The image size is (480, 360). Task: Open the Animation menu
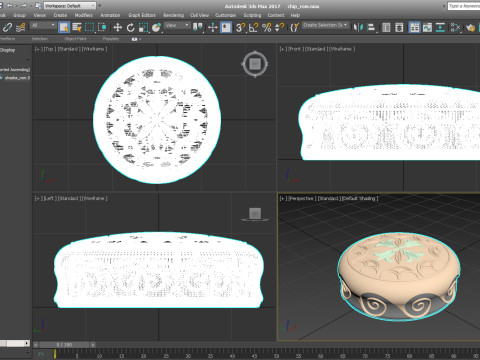coord(110,15)
